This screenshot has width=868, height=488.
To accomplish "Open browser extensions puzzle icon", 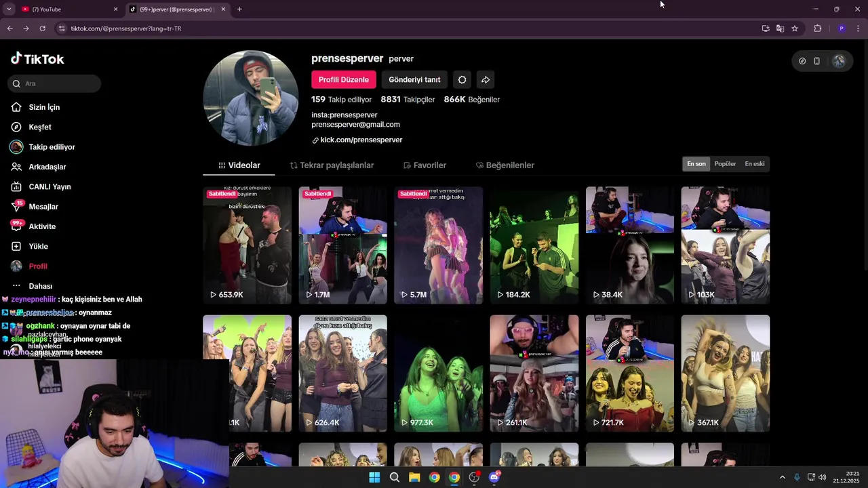I will coord(818,28).
